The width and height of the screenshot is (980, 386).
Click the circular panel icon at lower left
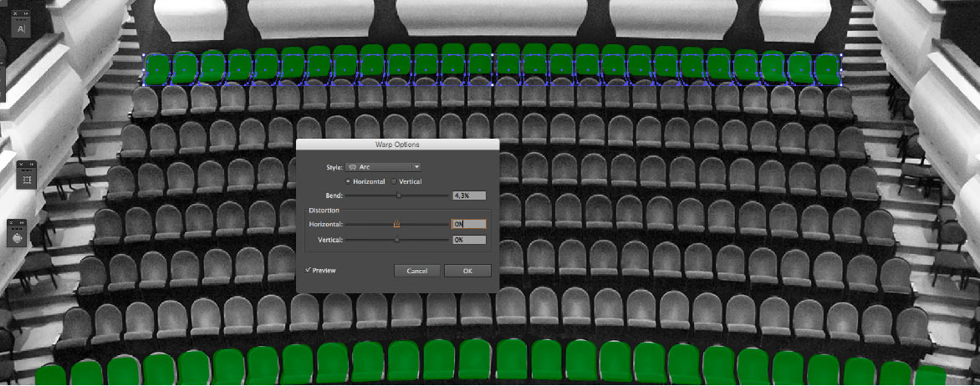pyautogui.click(x=17, y=238)
